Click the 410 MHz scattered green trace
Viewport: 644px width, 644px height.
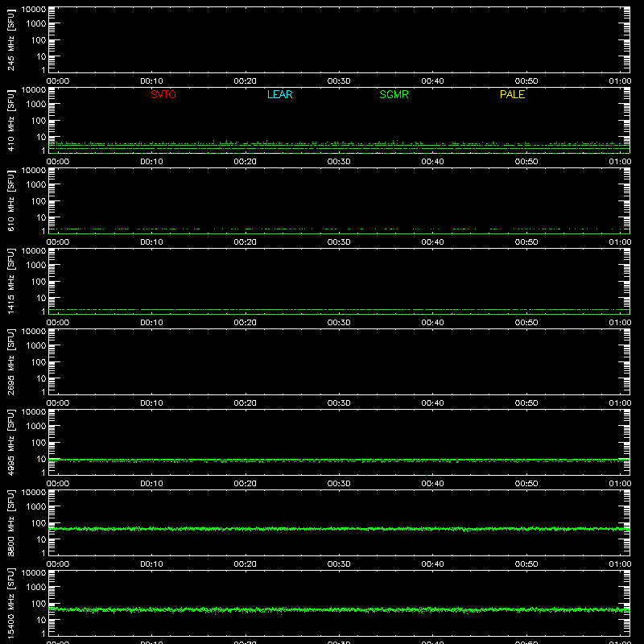[339, 146]
